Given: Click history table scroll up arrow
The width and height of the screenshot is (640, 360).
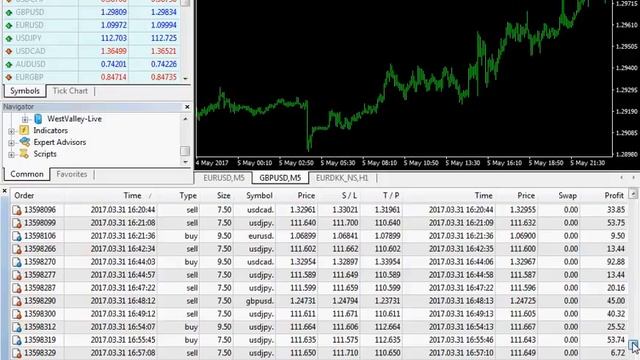Looking at the screenshot, I should (x=633, y=193).
